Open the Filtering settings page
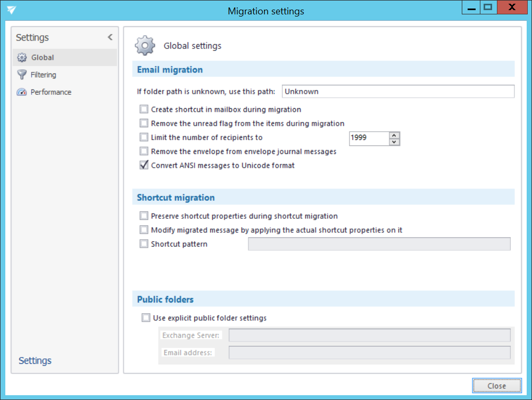 click(43, 75)
